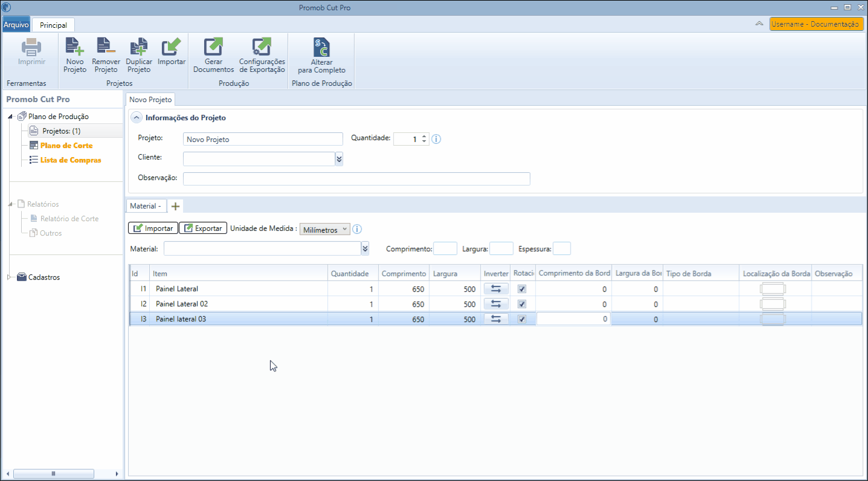The height and width of the screenshot is (481, 868).
Task: Click the Username - Documentação button
Action: [817, 24]
